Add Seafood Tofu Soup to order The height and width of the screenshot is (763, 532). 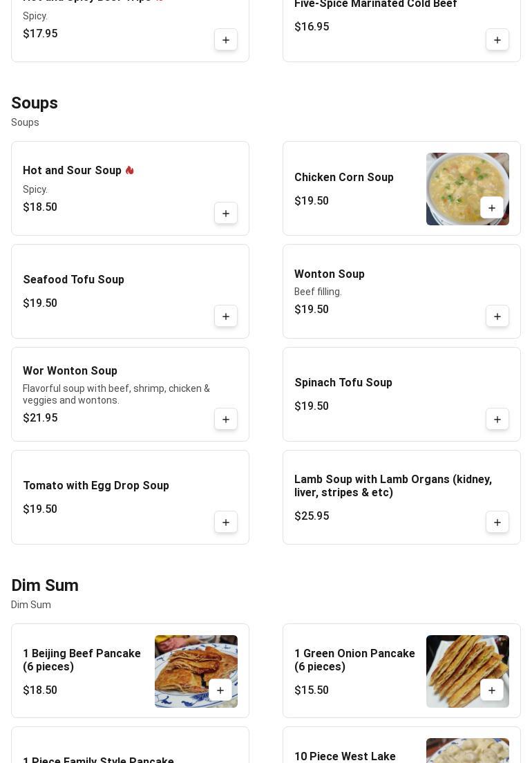226,317
